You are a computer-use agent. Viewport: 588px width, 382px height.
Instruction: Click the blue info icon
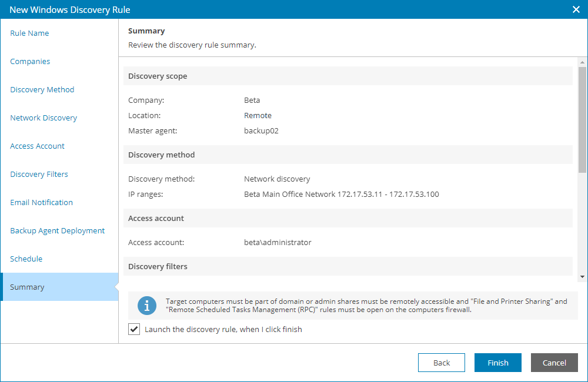click(146, 306)
